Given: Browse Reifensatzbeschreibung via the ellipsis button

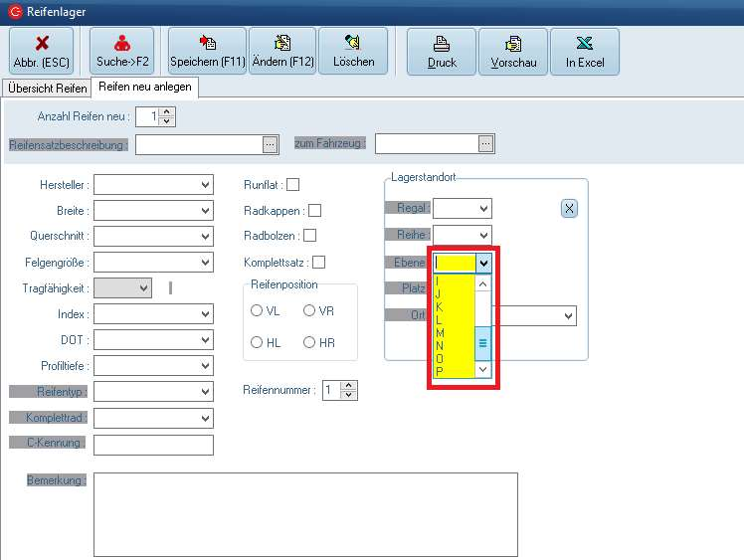Looking at the screenshot, I should (270, 144).
